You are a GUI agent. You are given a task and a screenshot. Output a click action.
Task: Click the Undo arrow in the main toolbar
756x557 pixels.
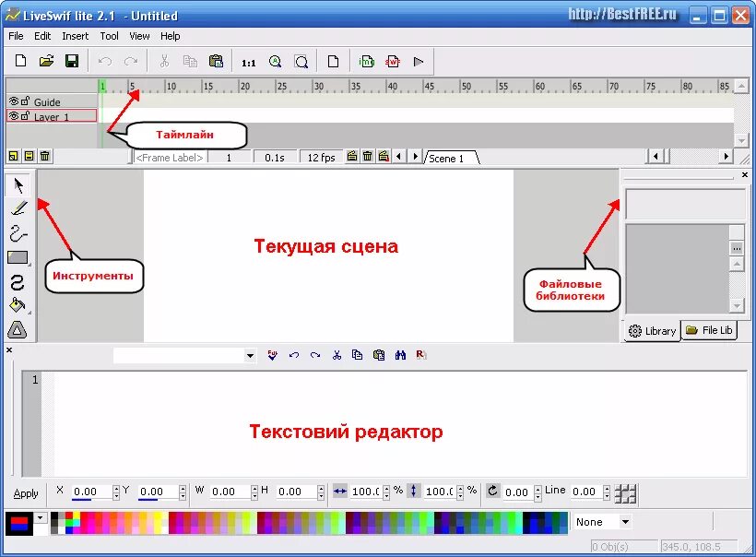105,61
